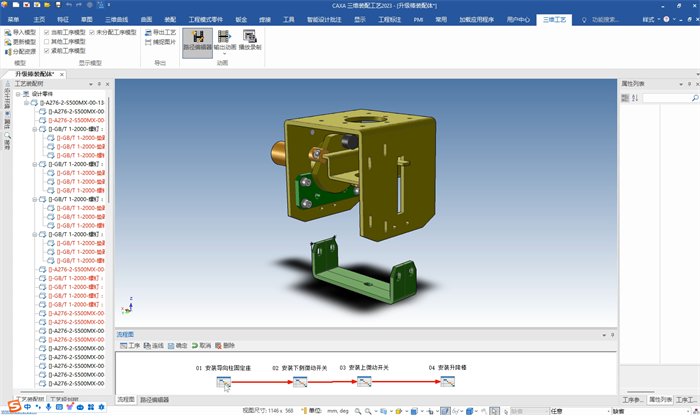The width and height of the screenshot is (700, 415).
Task: Click the 更新模型 update model icon
Action: click(x=8, y=42)
